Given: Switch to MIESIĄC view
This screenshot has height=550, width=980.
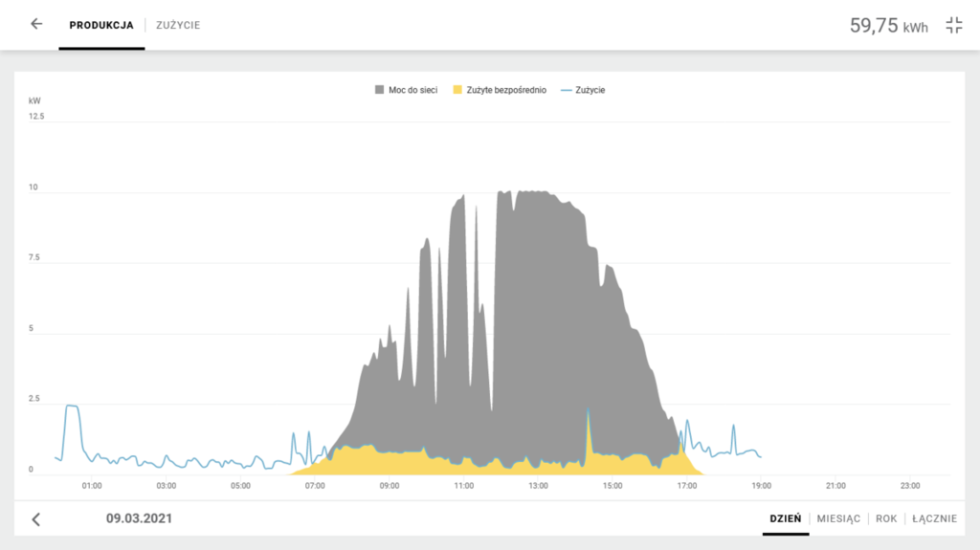Looking at the screenshot, I should [x=839, y=518].
